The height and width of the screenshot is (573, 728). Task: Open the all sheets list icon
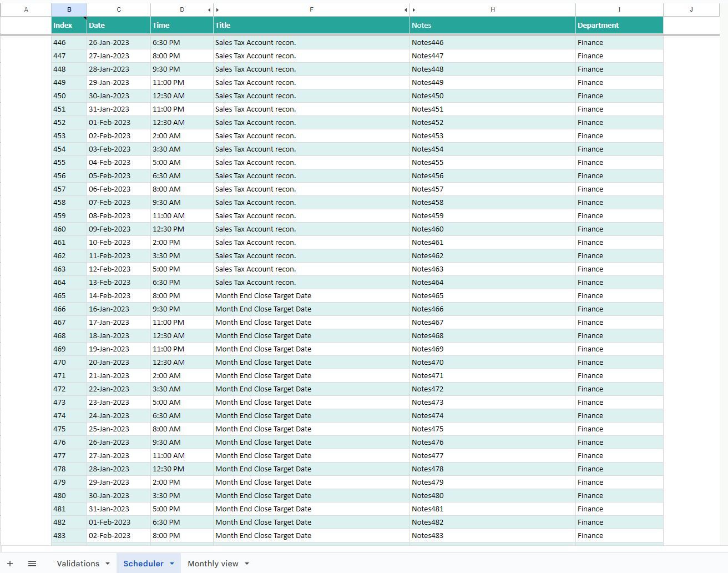click(x=32, y=564)
